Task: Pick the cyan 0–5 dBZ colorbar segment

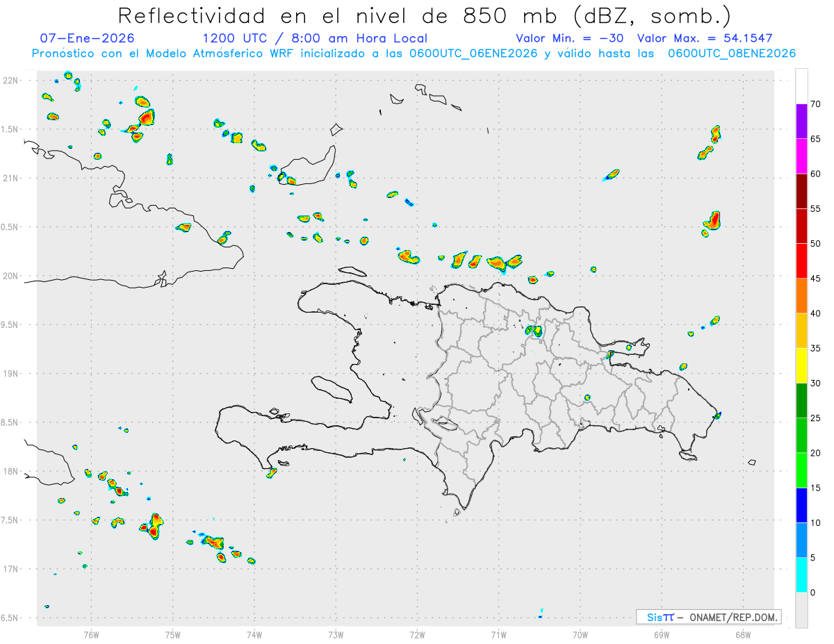Action: pos(801,576)
